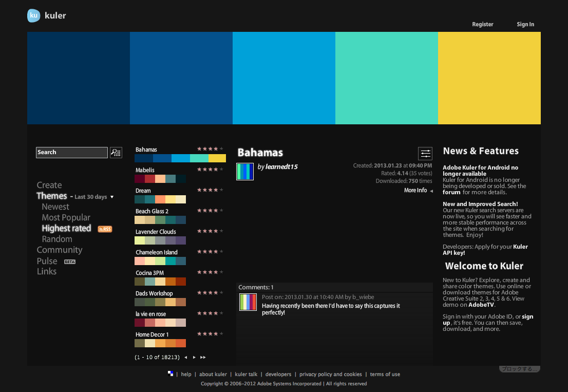Screen dimensions: 568x392
Task: Click the Register link
Action: (x=482, y=24)
